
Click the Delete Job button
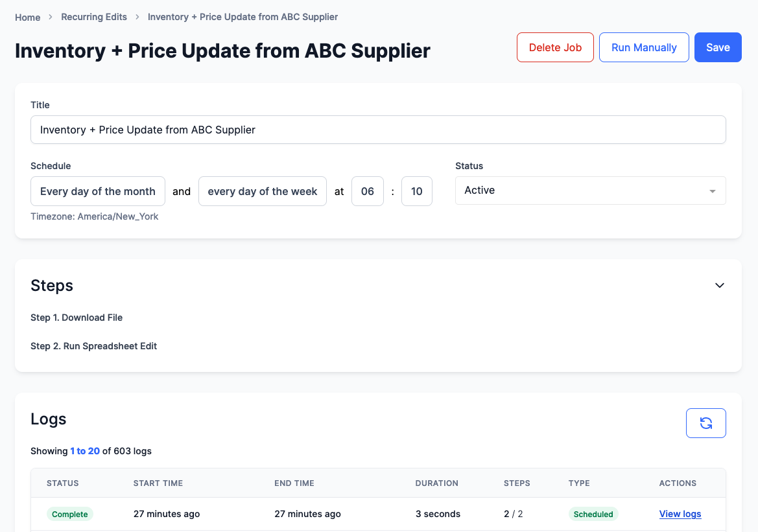tap(555, 47)
